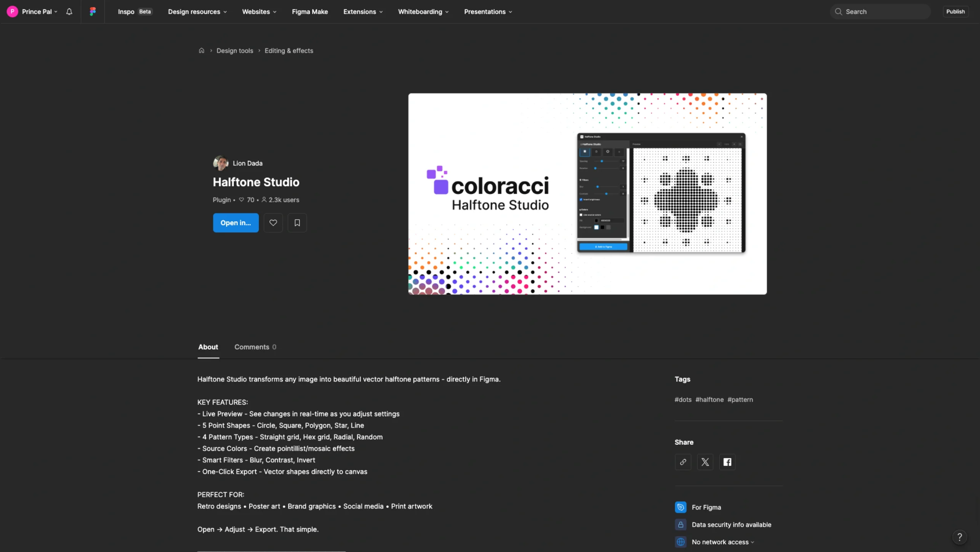Click the #dots tag
The image size is (980, 552).
click(683, 400)
